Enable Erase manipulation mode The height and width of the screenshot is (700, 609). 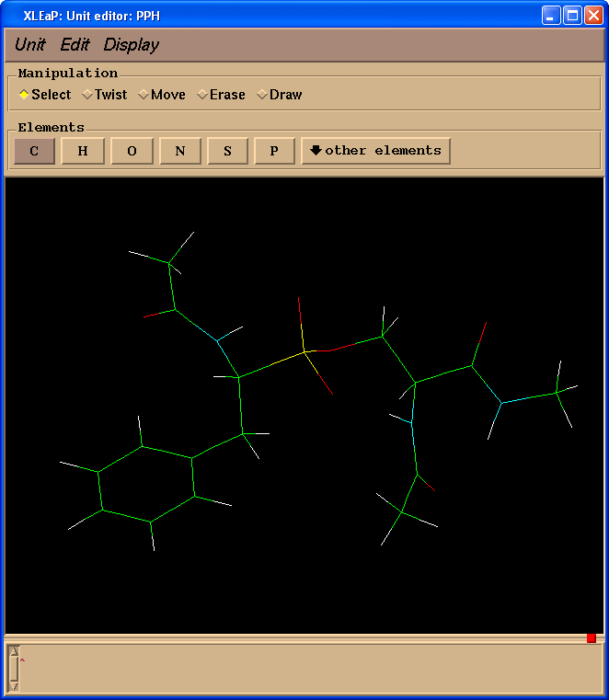pyautogui.click(x=222, y=95)
